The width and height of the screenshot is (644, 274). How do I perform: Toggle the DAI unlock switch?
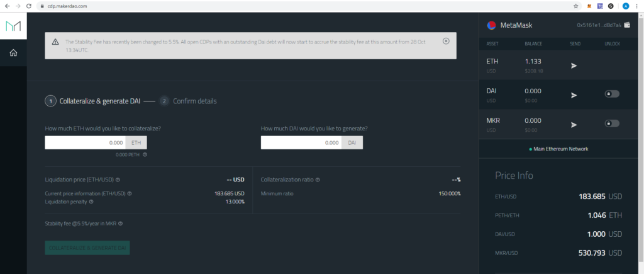(x=611, y=94)
